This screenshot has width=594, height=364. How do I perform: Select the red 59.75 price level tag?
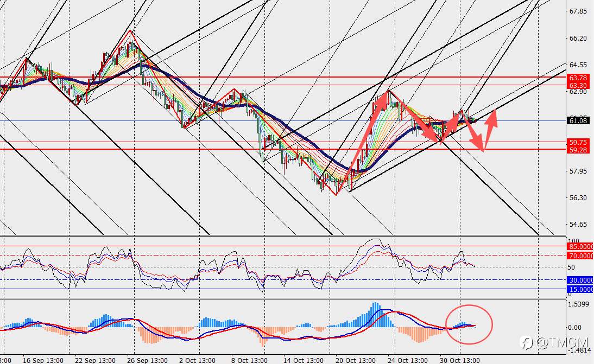(x=578, y=142)
